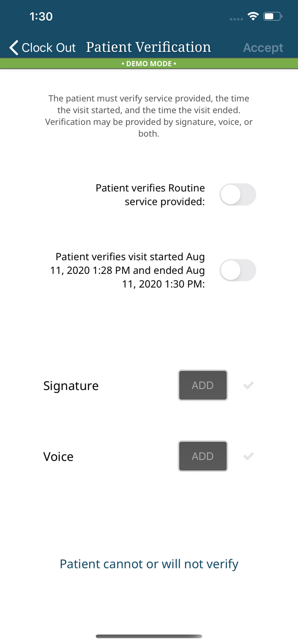The image size is (298, 644).
Task: Tap the home indicator bar at the bottom
Action: click(149, 637)
